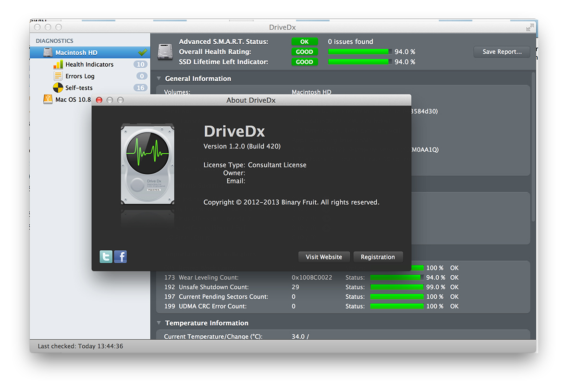Click the Facebook icon in About DriveDx

click(121, 257)
